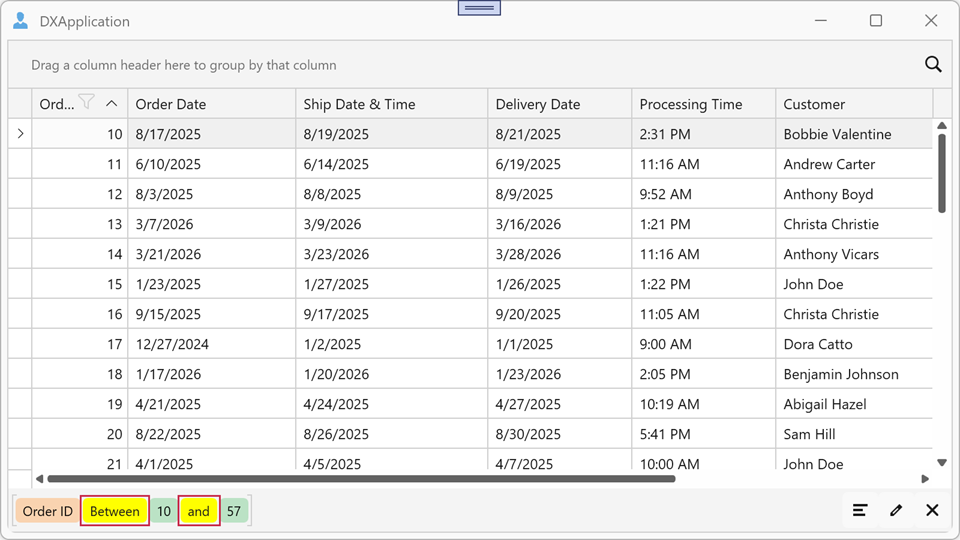The image size is (960, 540).
Task: Select the Sam Hill customer cell
Action: click(854, 434)
